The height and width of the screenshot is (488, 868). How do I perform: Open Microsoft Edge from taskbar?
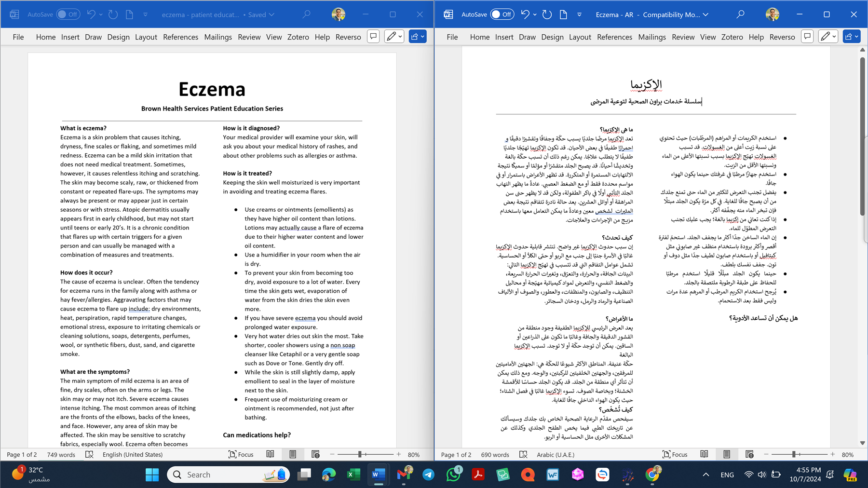point(329,474)
